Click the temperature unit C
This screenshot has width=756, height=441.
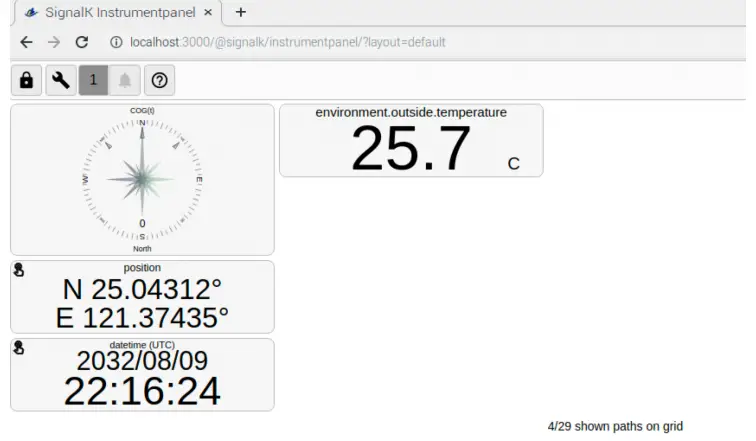coord(513,164)
